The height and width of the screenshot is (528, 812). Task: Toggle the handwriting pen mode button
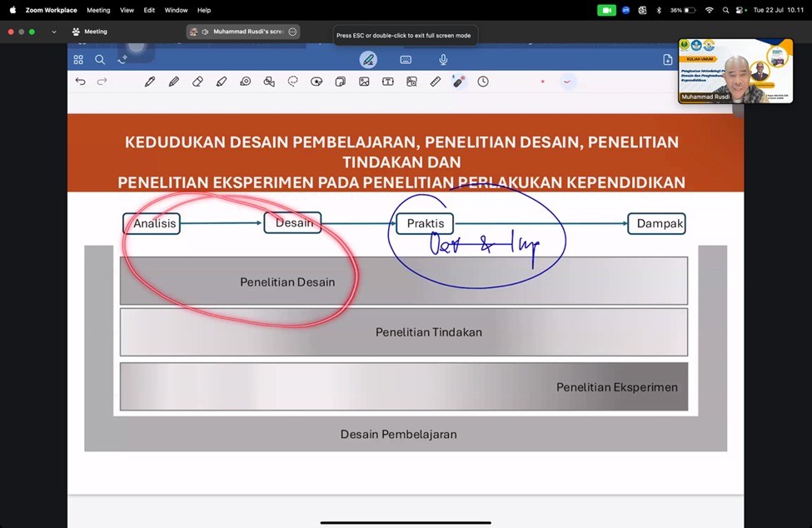368,60
